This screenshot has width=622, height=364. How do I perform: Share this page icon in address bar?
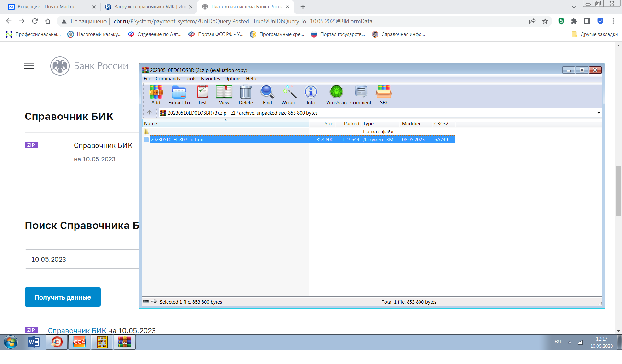(532, 21)
